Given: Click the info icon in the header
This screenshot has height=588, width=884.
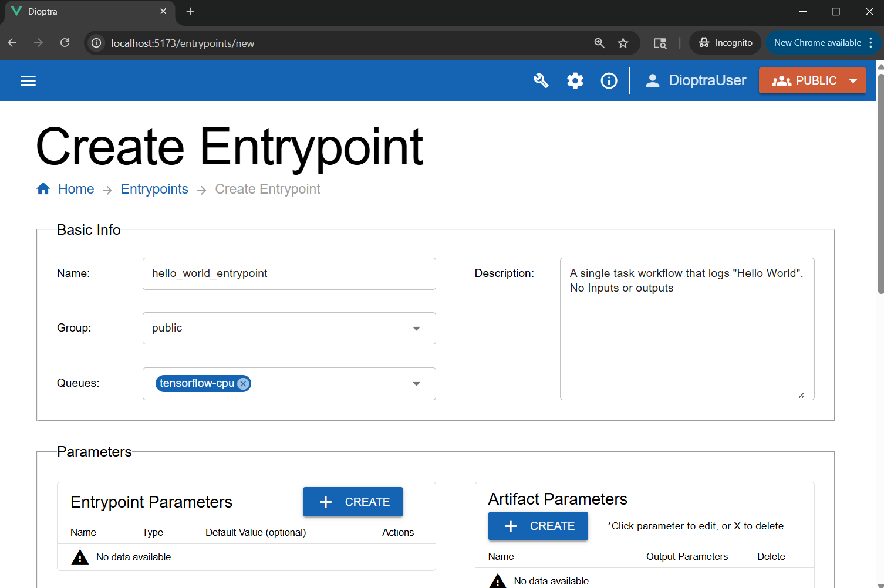Looking at the screenshot, I should tap(609, 80).
